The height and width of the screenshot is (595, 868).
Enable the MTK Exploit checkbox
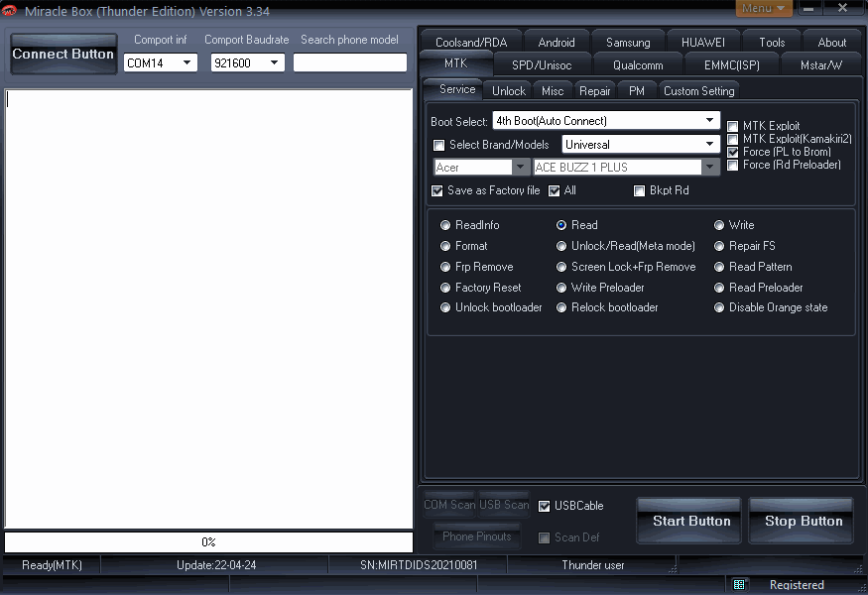[732, 126]
